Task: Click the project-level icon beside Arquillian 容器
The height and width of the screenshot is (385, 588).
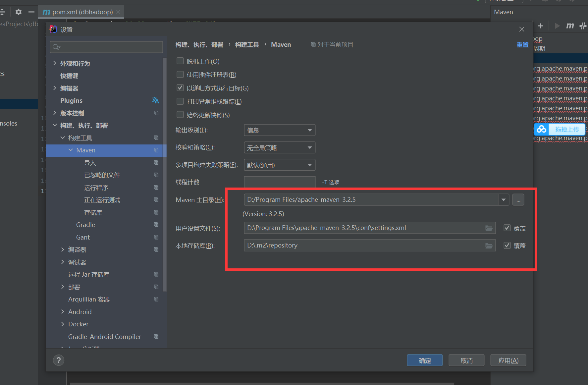Action: point(156,299)
